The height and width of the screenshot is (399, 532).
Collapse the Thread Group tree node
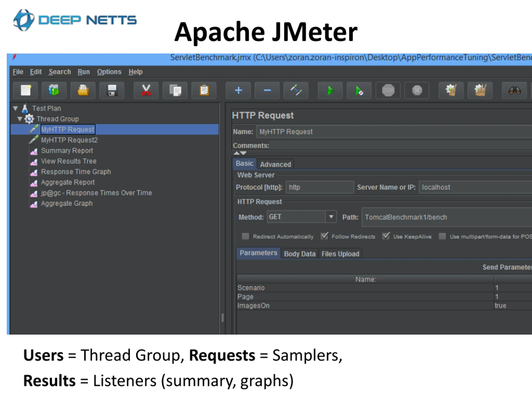pos(20,119)
